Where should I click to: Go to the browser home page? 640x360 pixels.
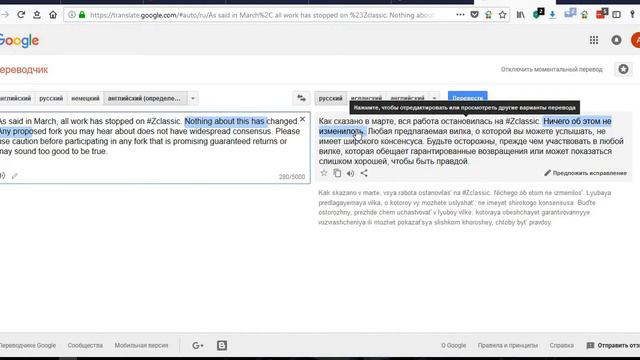pos(53,15)
